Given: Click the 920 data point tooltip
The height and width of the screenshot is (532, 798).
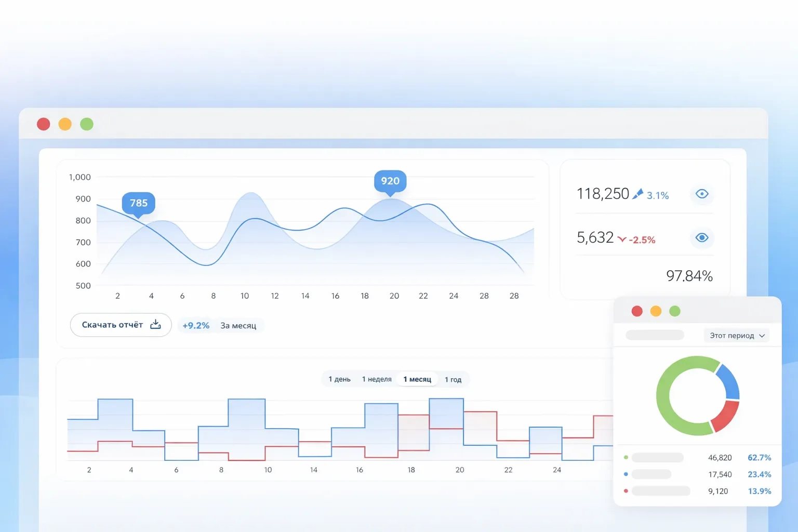Looking at the screenshot, I should (390, 181).
